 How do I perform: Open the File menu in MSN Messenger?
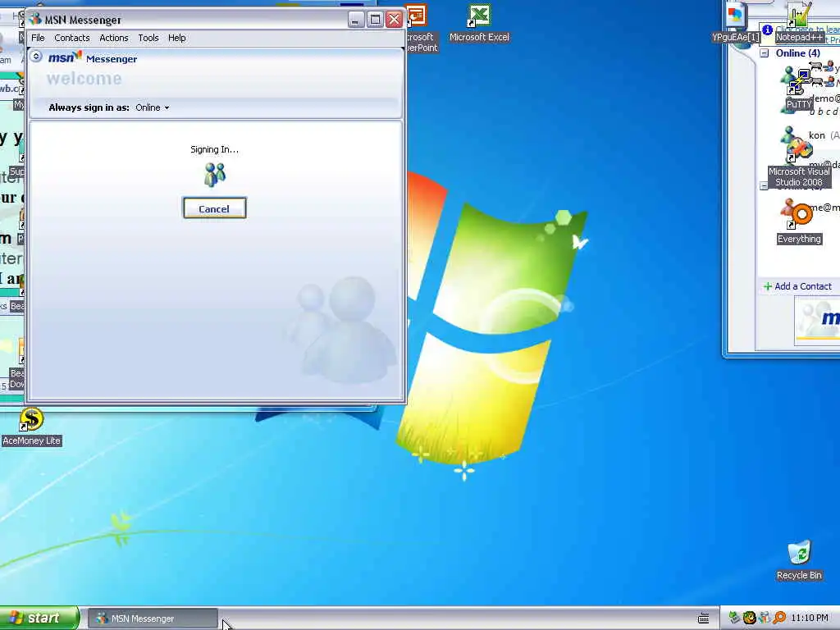pos(38,38)
